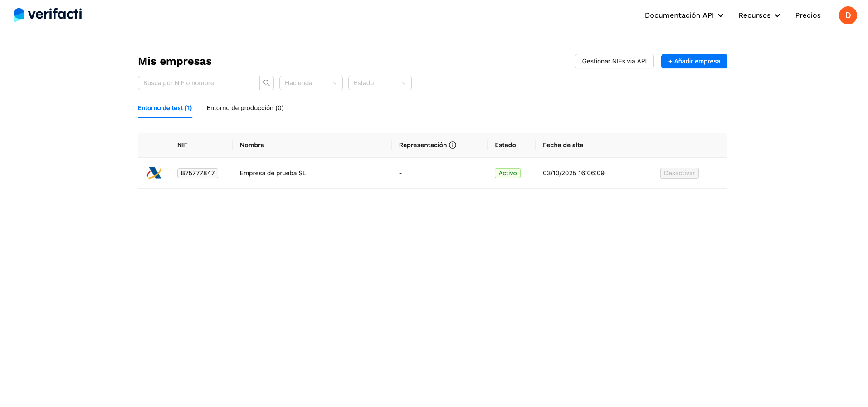Switch to Entorno de producción tab
Viewport: 868px width, 407px height.
(245, 108)
